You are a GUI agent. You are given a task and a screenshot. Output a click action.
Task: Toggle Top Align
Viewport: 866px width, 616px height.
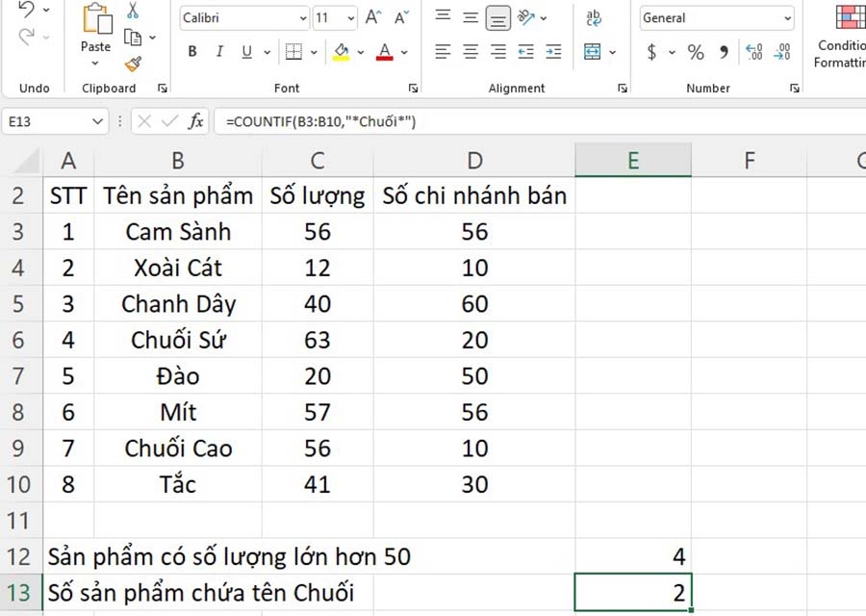(443, 14)
